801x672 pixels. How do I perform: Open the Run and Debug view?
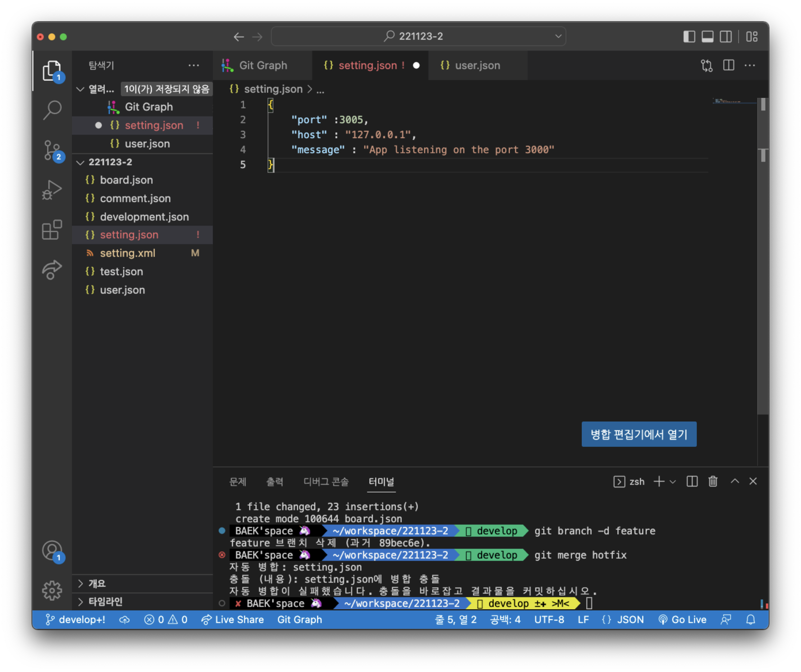tap(52, 190)
